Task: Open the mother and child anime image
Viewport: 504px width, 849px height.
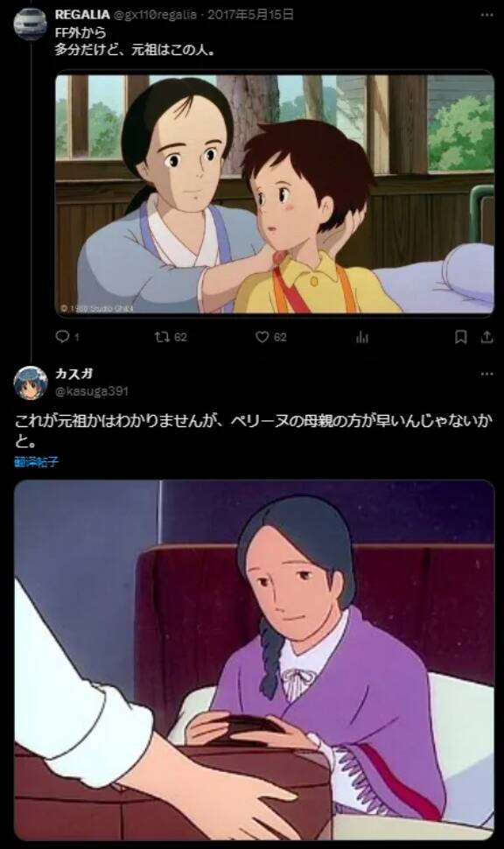Action: pyautogui.click(x=275, y=193)
